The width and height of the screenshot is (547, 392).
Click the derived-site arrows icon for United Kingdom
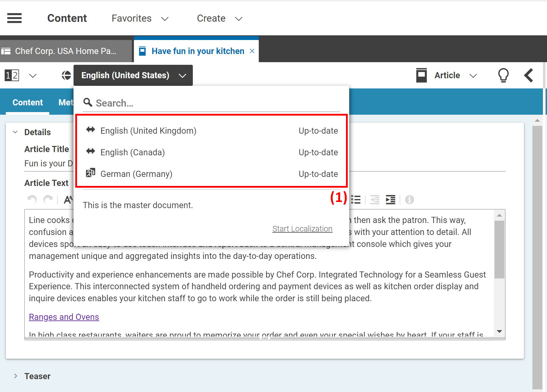(x=90, y=130)
